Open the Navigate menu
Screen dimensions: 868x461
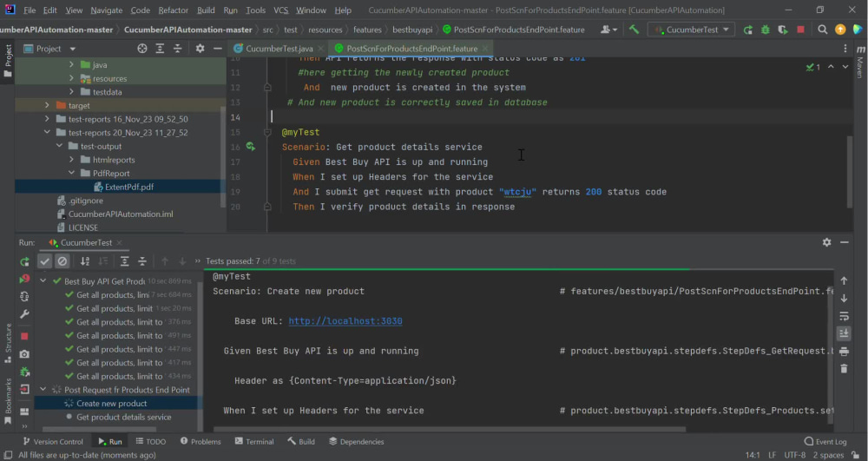click(107, 10)
